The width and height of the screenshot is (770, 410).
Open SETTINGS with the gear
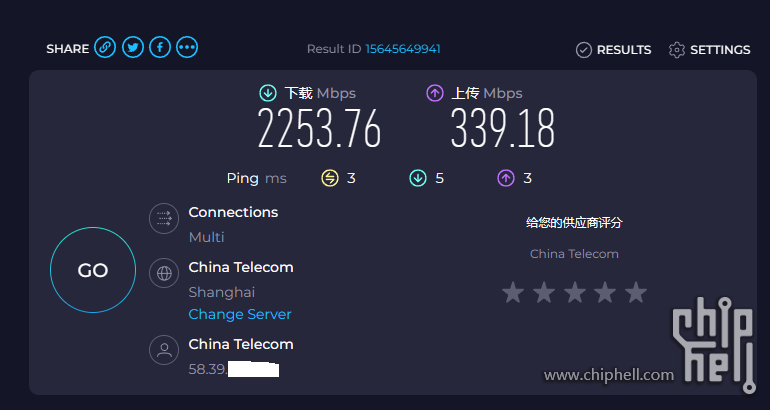tap(710, 50)
